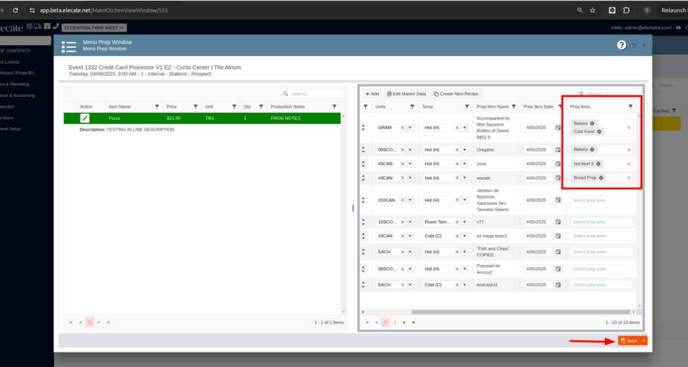The image size is (688, 367).
Task: Open the 15 CENTRAL PARK WEST location dropdown
Action: pos(94,28)
